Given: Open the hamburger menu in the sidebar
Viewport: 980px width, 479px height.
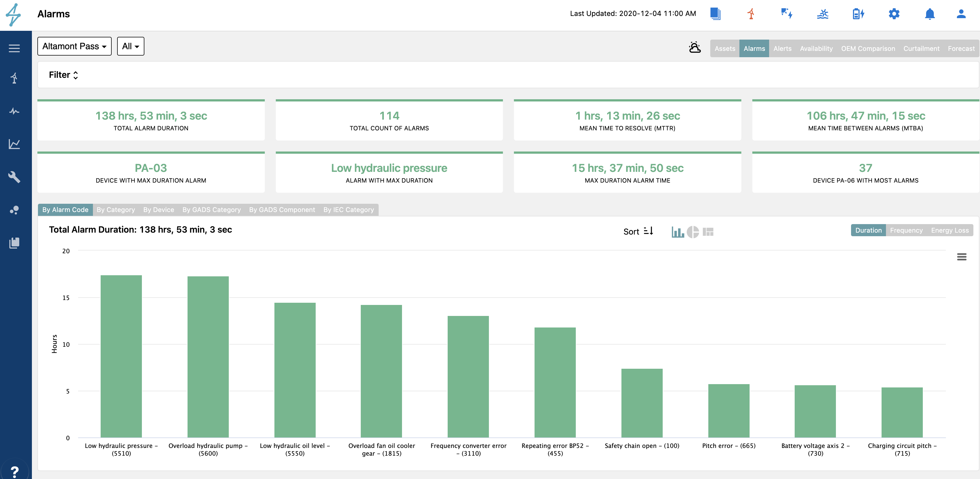Looking at the screenshot, I should pos(15,48).
